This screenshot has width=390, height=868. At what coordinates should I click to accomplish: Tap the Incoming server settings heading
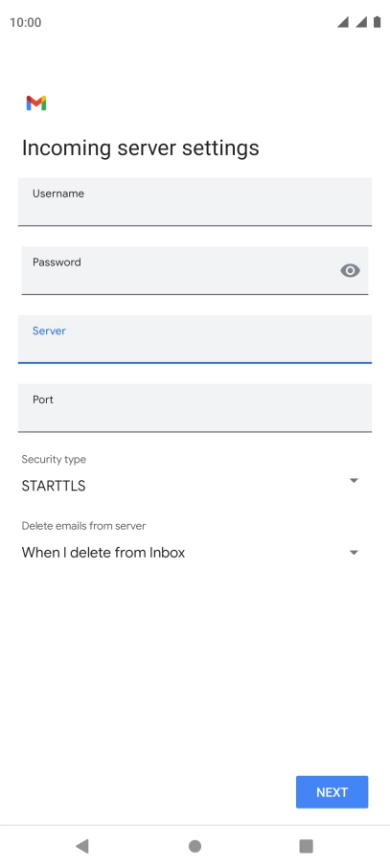tap(140, 148)
